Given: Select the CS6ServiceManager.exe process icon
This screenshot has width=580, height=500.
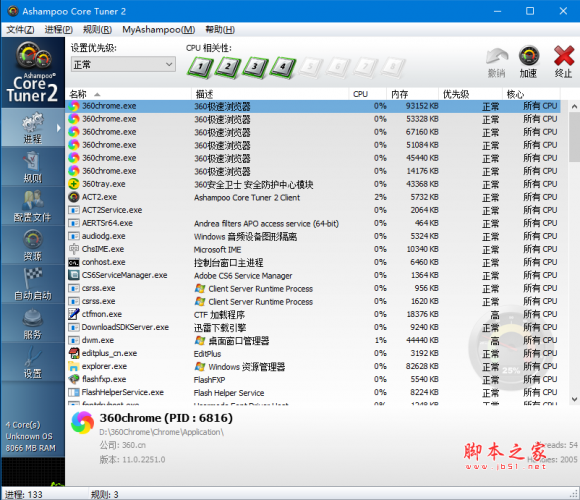Looking at the screenshot, I should click(x=74, y=275).
